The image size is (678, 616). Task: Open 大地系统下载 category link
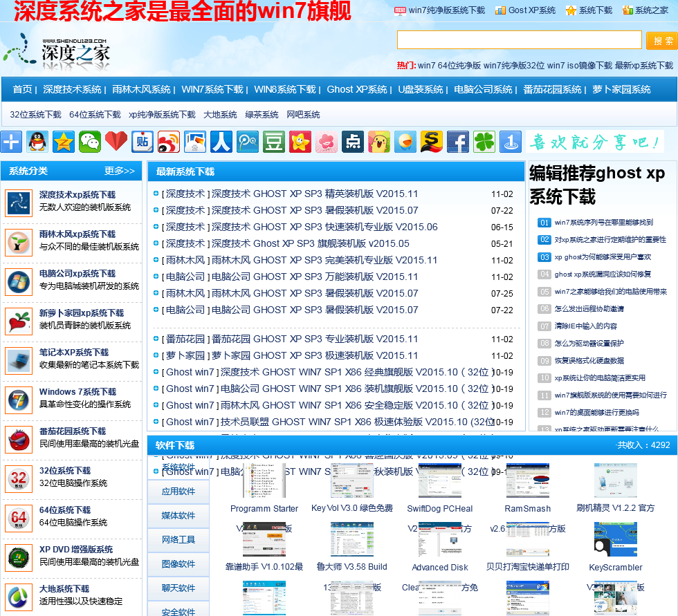point(64,589)
